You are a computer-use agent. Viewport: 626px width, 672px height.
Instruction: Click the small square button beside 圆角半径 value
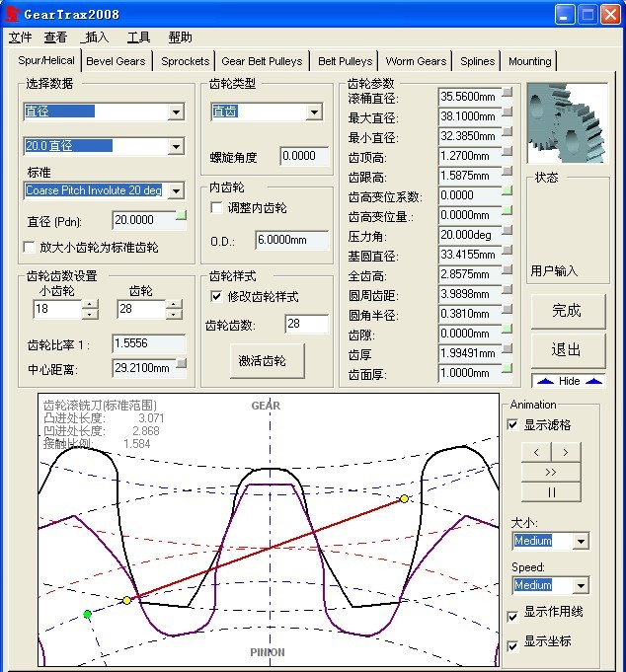tap(508, 309)
